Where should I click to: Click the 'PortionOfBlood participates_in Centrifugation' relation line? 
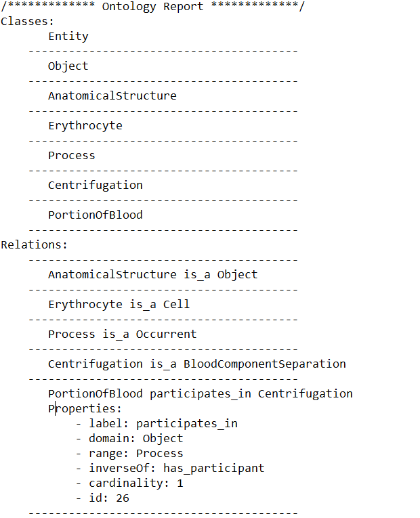coord(200,394)
